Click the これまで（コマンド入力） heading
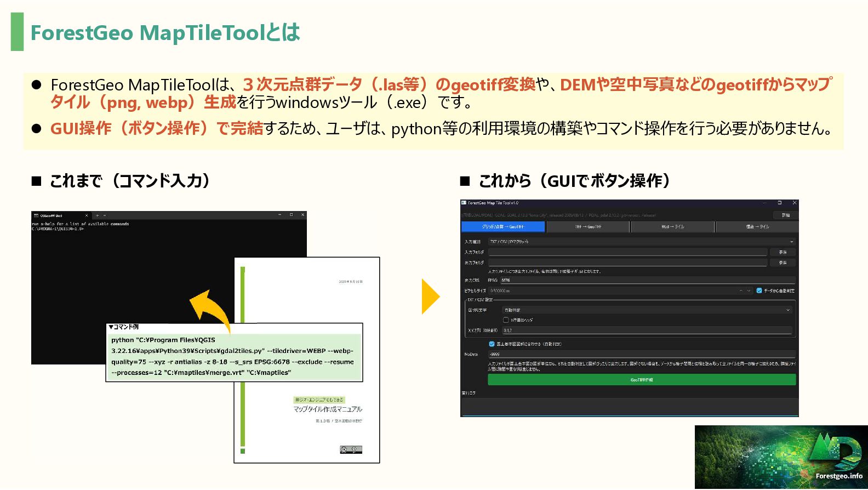Image resolution: width=868 pixels, height=490 pixels. [x=130, y=181]
